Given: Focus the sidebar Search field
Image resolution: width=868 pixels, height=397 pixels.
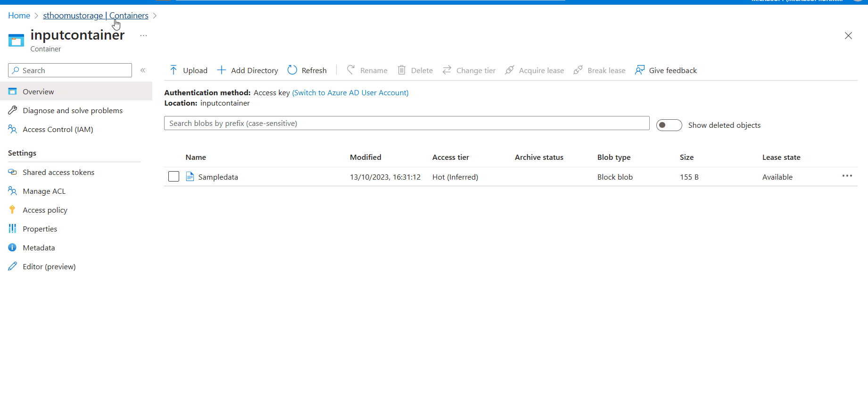Looking at the screenshot, I should tap(70, 70).
